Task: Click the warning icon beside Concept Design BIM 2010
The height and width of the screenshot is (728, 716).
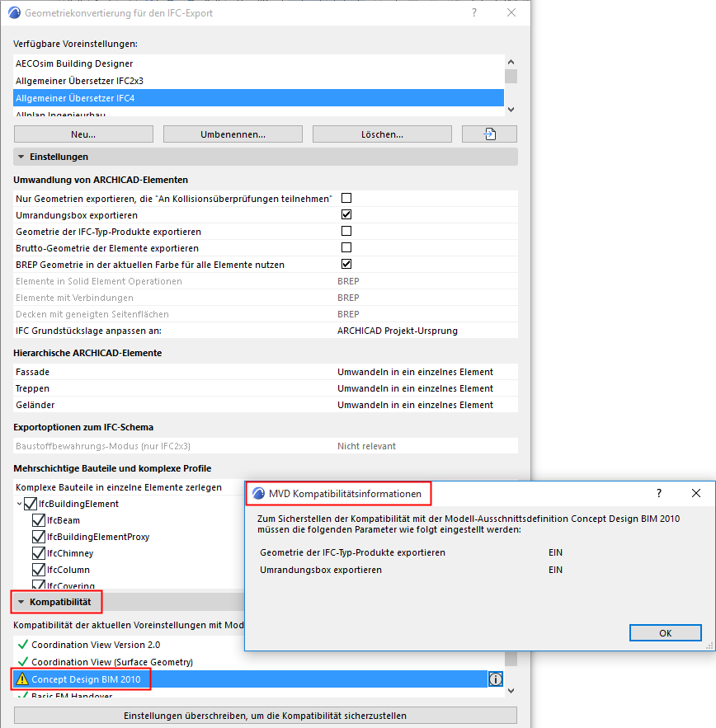Action: click(21, 679)
